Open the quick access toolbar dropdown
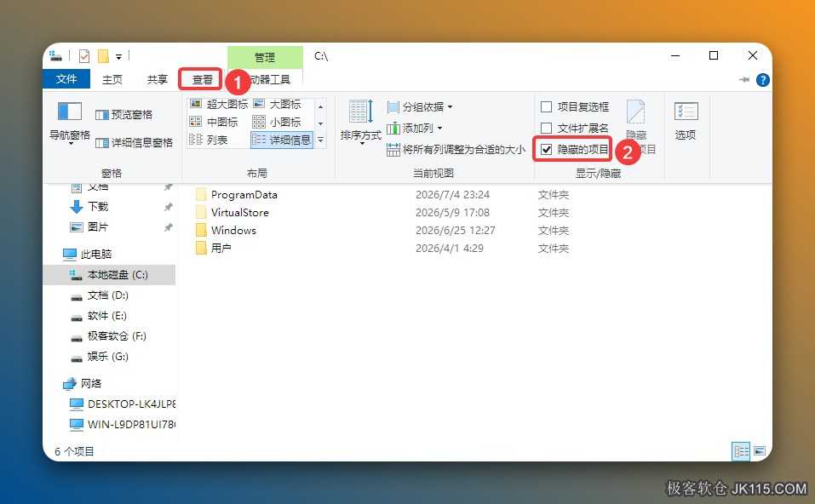 118,57
